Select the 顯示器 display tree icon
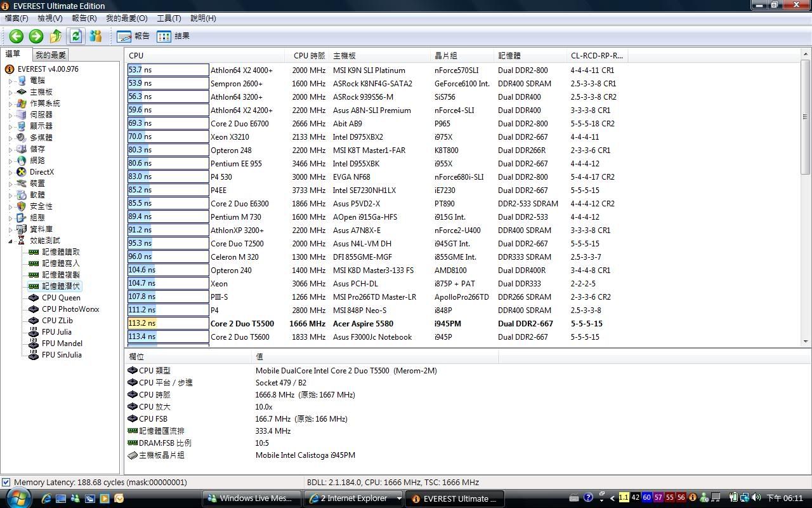This screenshot has height=508, width=812. click(x=22, y=126)
